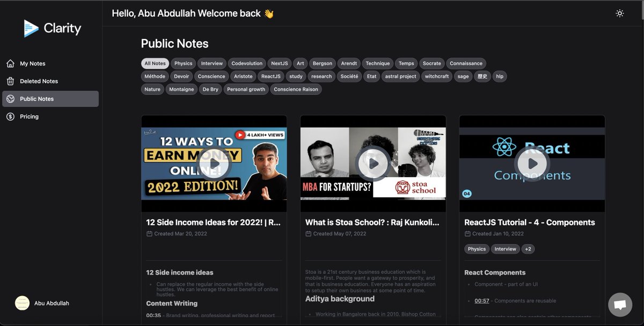Viewport: 644px width, 326px height.
Task: Click the Clarity logo icon
Action: tap(31, 28)
